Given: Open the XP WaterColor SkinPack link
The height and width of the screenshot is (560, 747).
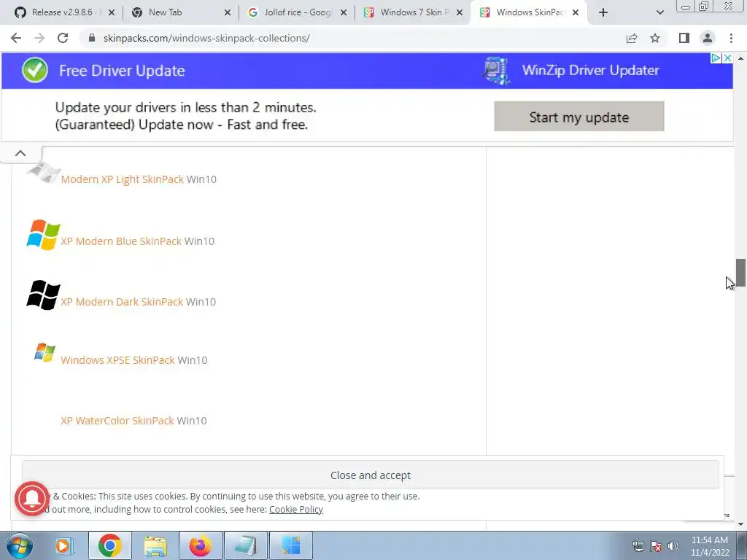Looking at the screenshot, I should pos(117,421).
